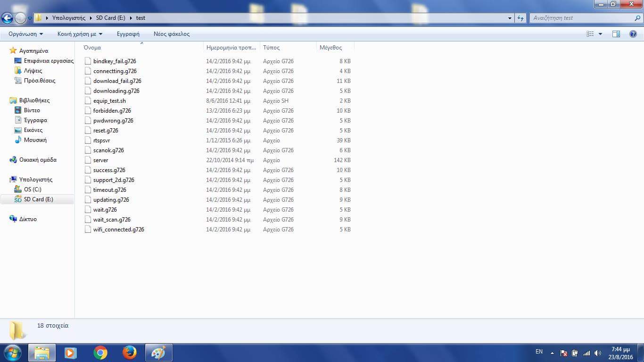Screen dimensions: 644x362
Task: Select file name pwdwrong.g726
Action: [113, 121]
